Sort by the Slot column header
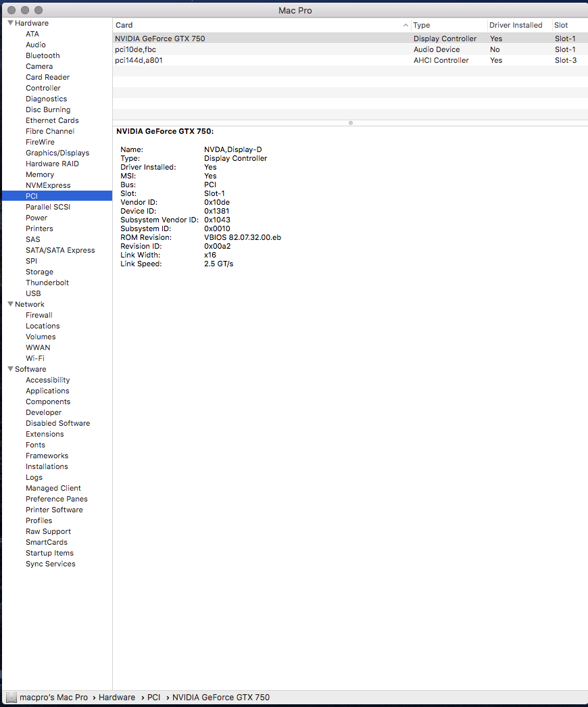The width and height of the screenshot is (588, 707). tap(570, 25)
